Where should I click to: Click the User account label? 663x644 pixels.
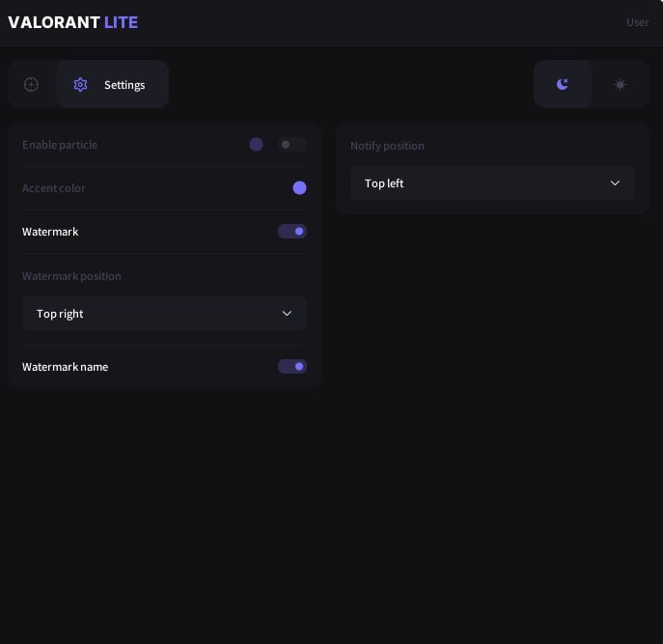click(637, 22)
